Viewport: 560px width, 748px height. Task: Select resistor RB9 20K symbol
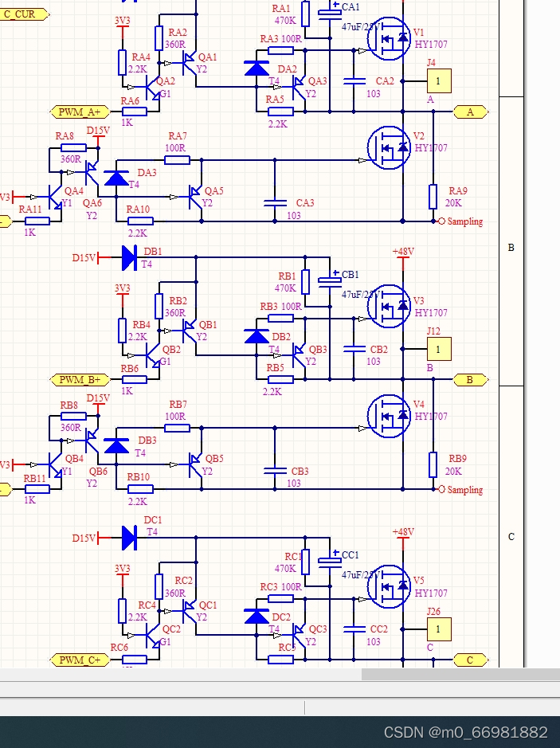(433, 464)
